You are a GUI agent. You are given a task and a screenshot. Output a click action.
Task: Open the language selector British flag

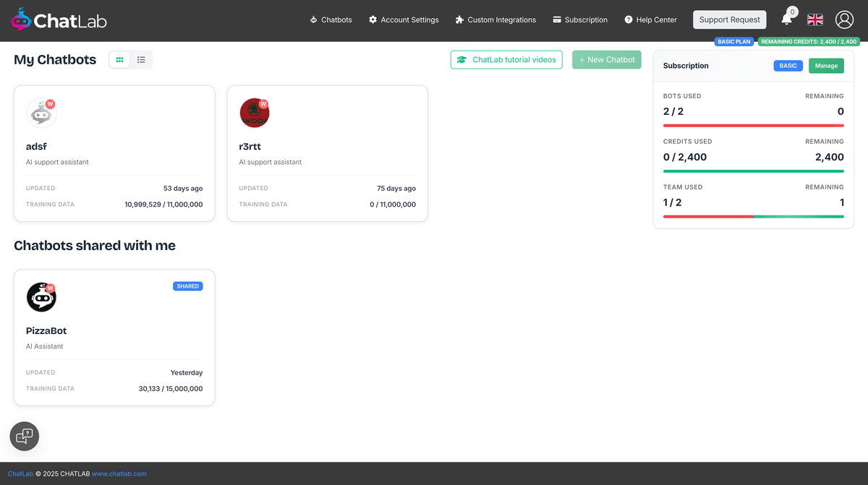pyautogui.click(x=814, y=20)
